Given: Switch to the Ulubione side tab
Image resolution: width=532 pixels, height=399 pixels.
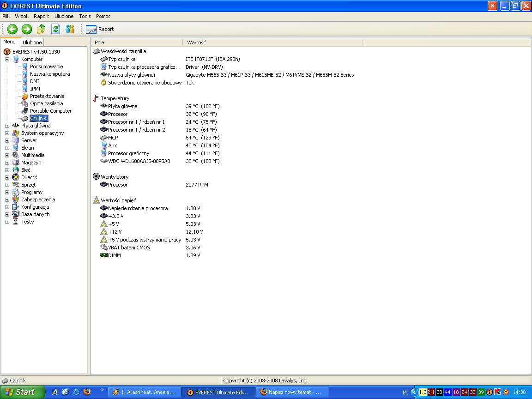Looking at the screenshot, I should 32,42.
